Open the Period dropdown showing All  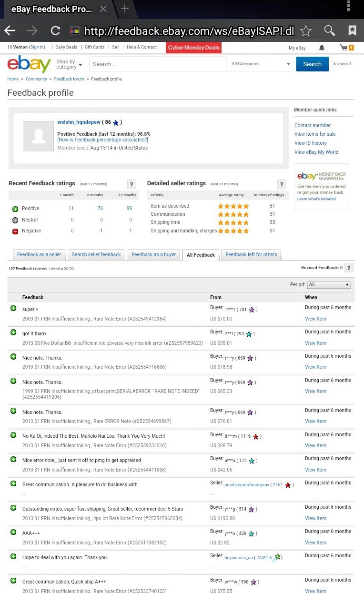click(329, 285)
